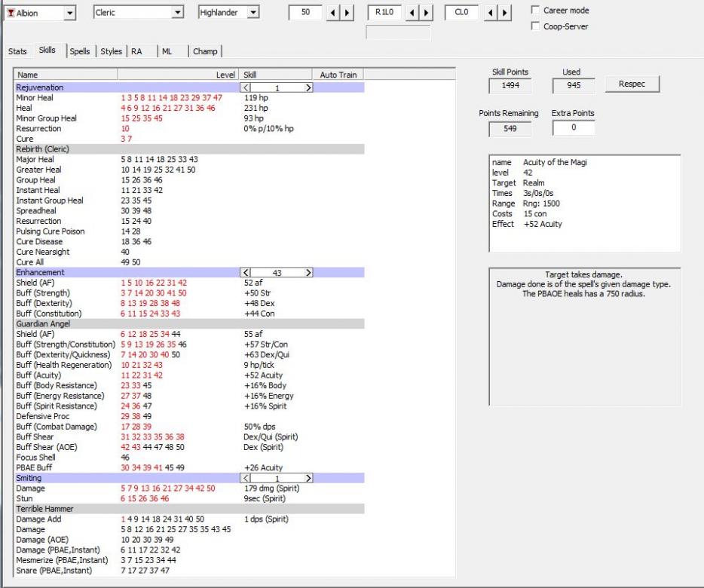This screenshot has width=704, height=588.
Task: Increase realm rank R1L0 with right arrow
Action: coord(426,13)
